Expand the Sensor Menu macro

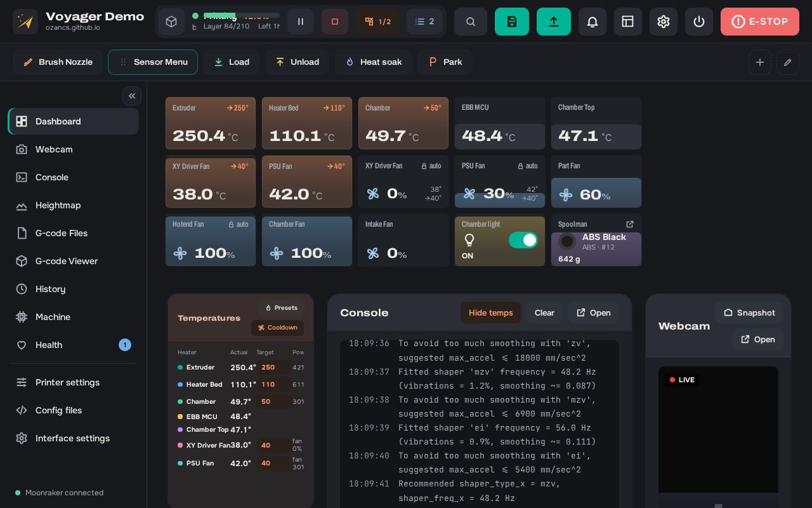coord(153,62)
